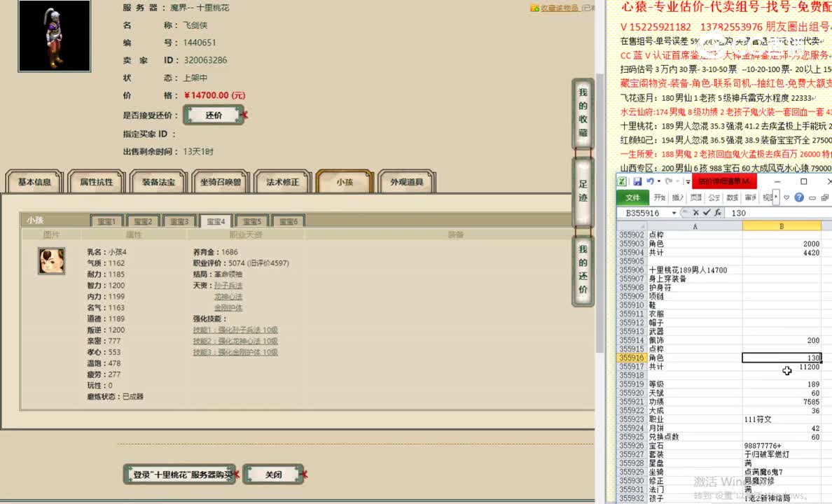Switch to the 插入 Insert ribbon tab
The height and width of the screenshot is (504, 832).
pos(678,197)
